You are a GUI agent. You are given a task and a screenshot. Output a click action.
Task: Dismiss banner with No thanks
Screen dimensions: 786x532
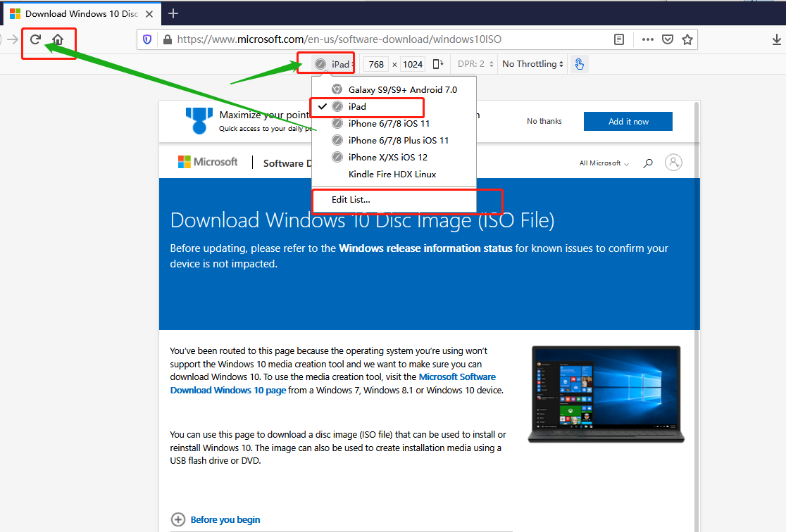click(x=544, y=121)
